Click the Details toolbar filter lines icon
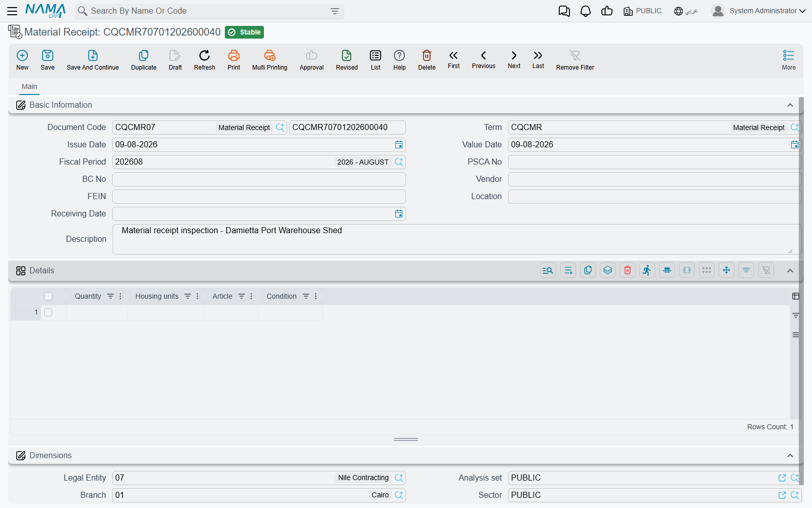812x508 pixels. [746, 270]
